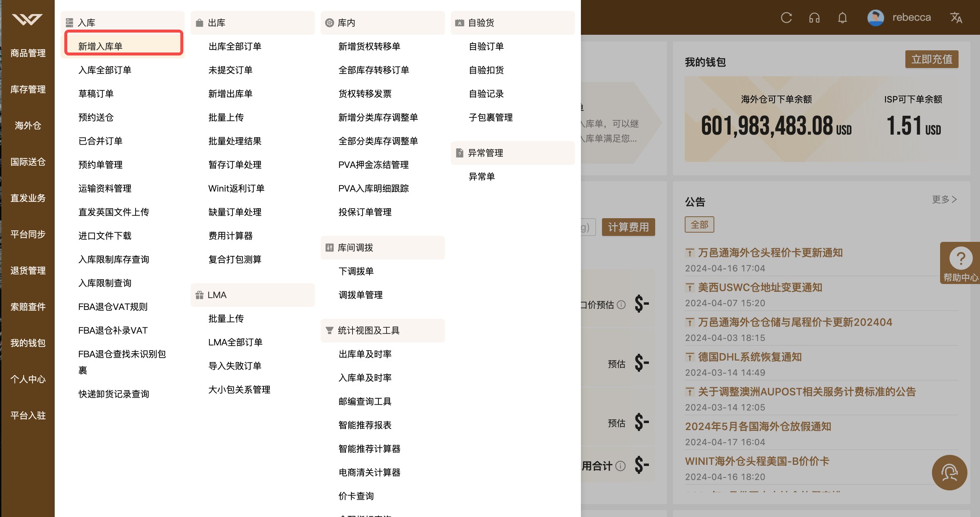The image size is (980, 517).
Task: Open WINIT海外仓头程美国-B价价卡 announcement
Action: [757, 461]
